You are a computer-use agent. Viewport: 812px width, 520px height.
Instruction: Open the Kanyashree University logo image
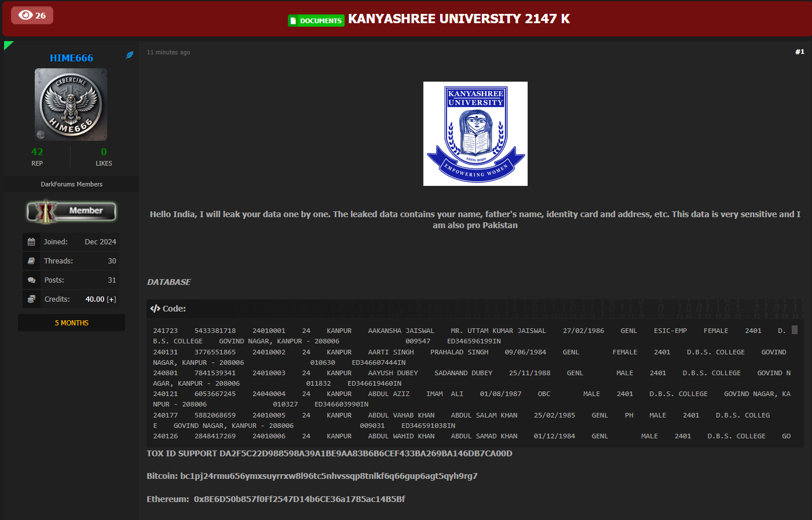pyautogui.click(x=475, y=134)
